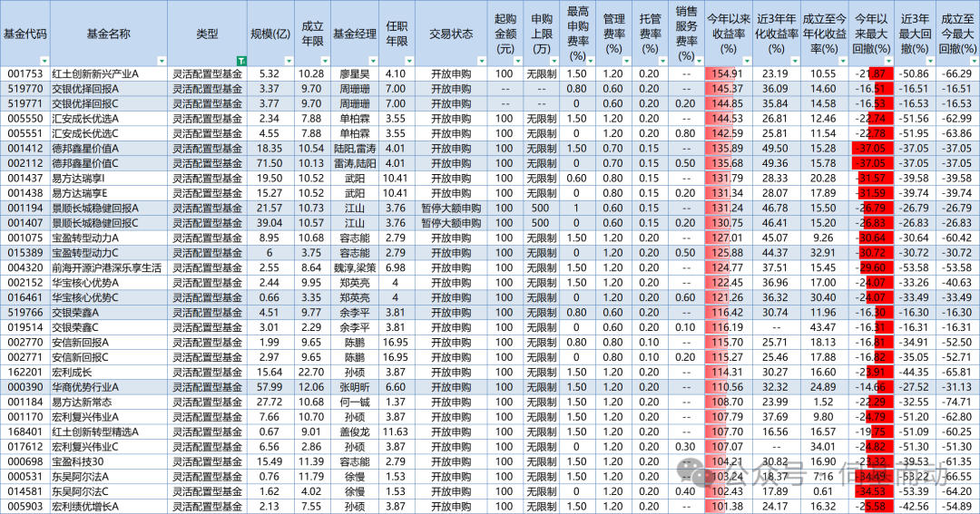
Task: Click fund name 宝盈转型动力A
Action: [85, 238]
